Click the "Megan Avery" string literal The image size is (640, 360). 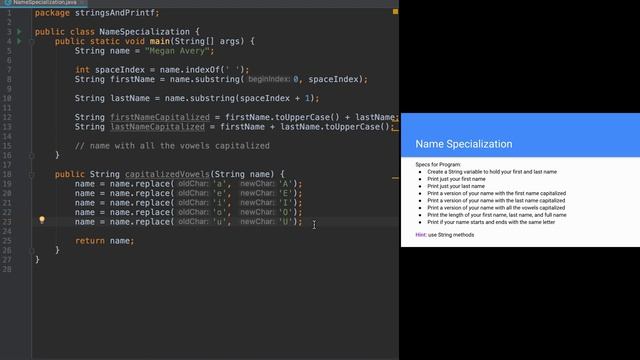tap(178, 51)
